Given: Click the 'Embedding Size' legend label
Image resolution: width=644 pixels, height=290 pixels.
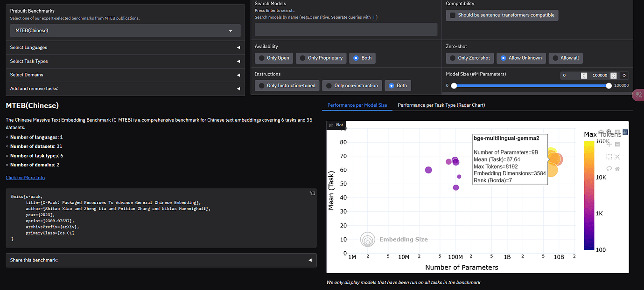Looking at the screenshot, I should pos(404,240).
